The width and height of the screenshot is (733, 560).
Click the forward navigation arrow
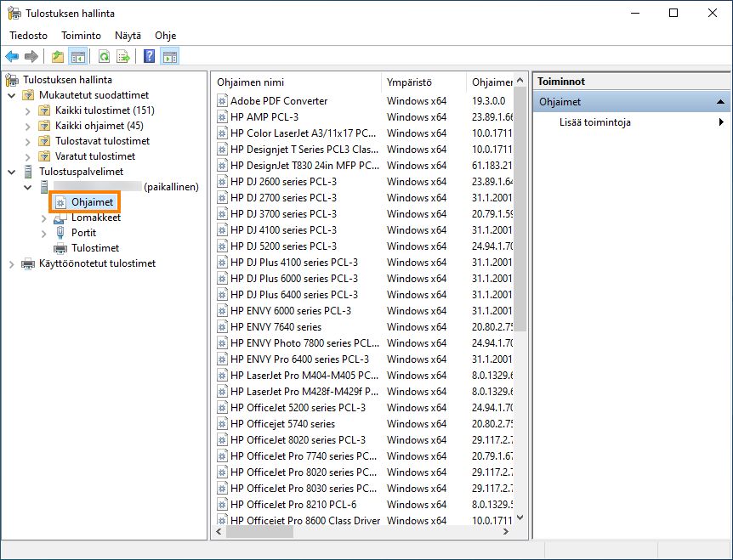[x=31, y=56]
